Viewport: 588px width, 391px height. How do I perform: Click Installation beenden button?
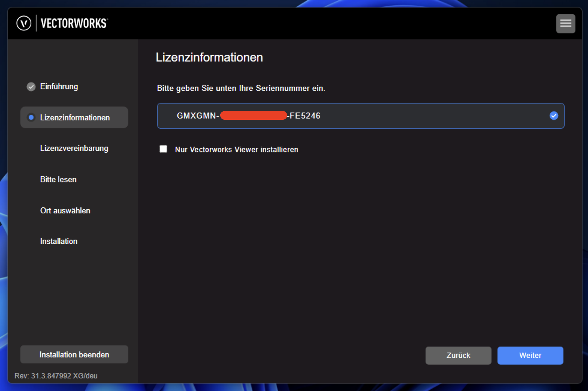click(x=74, y=355)
